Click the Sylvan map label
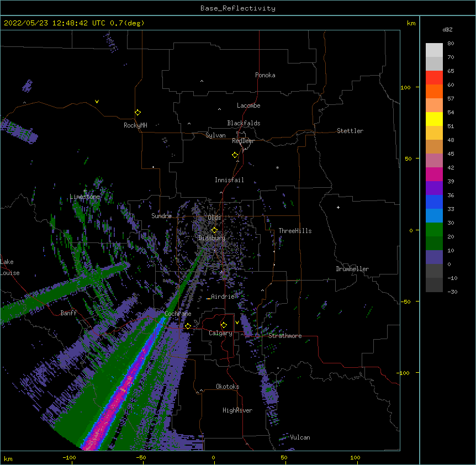This screenshot has height=465, width=476. point(215,135)
